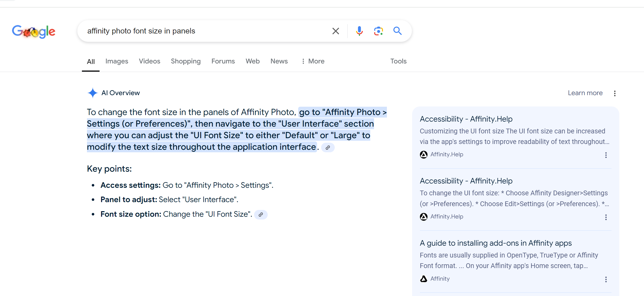Switch to the Videos tab
644x296 pixels.
(149, 61)
